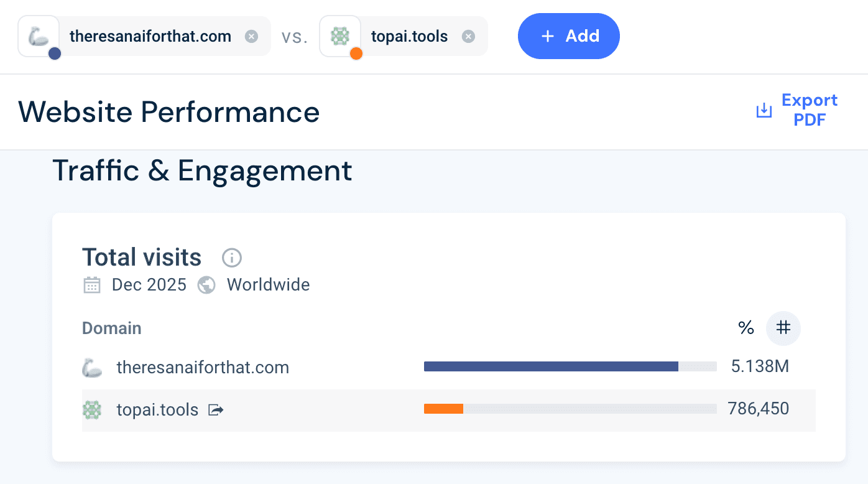Click theresanaiforthat.com favicon in domain table
The width and height of the screenshot is (868, 484).
92,368
